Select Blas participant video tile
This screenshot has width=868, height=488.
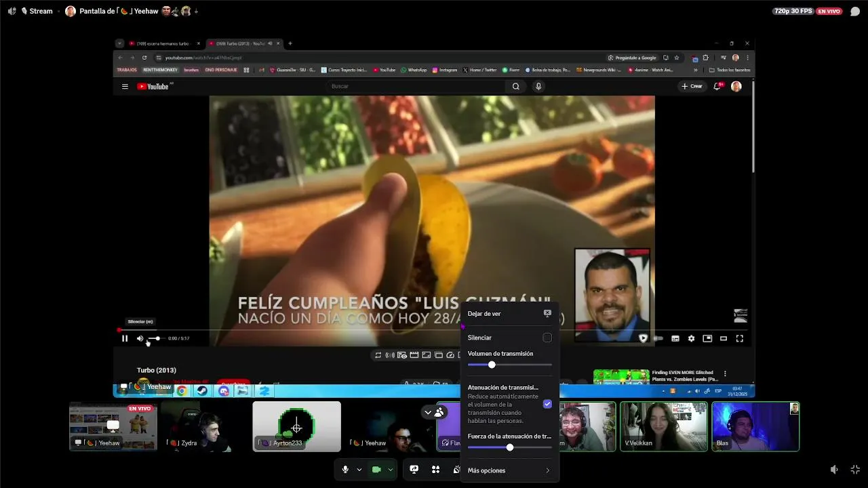[x=755, y=426]
